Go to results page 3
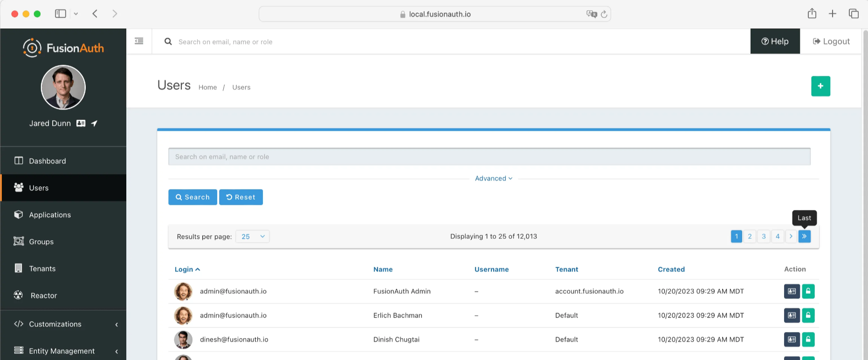Screen dimensions: 868x360 [764, 237]
